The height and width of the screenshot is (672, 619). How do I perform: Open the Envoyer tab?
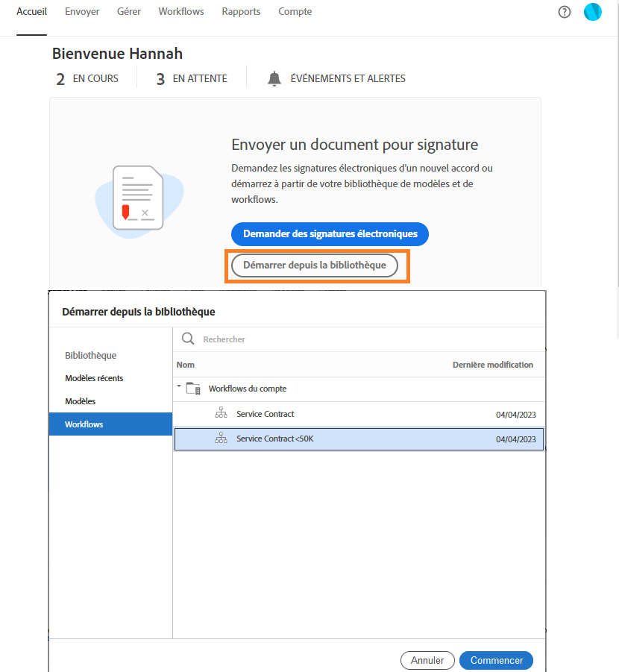[x=82, y=12]
